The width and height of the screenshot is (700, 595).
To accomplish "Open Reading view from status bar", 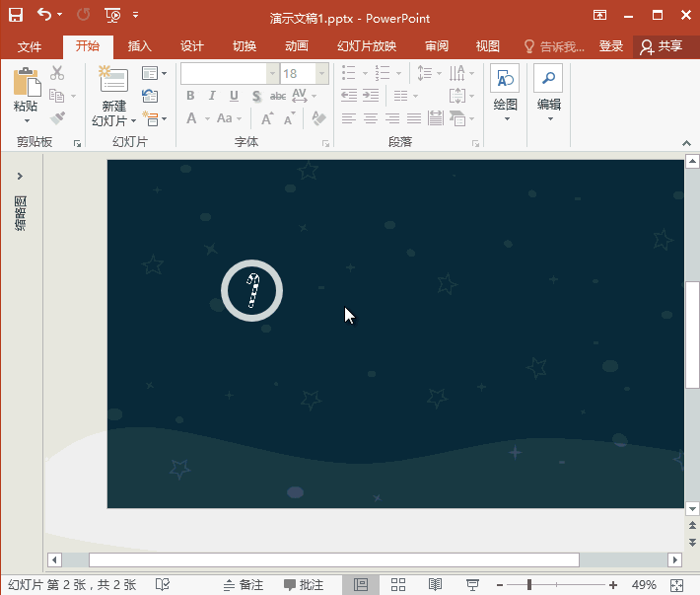I will click(x=435, y=585).
